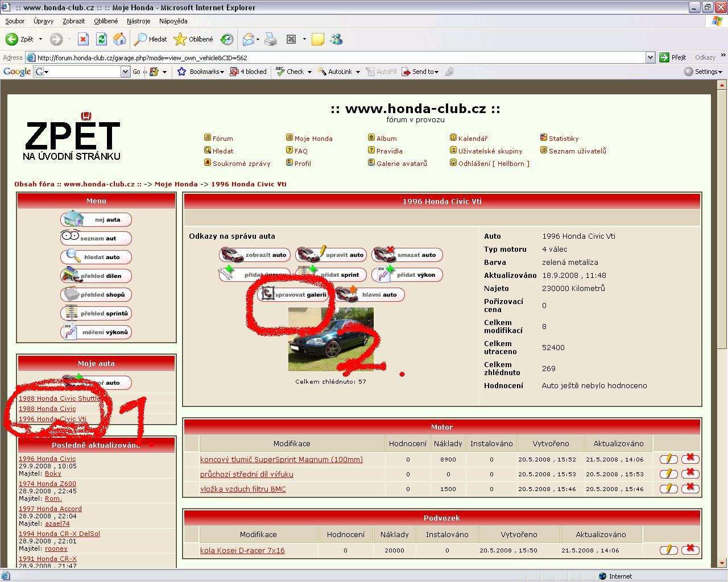Open the Zobrazit menu

(73, 21)
